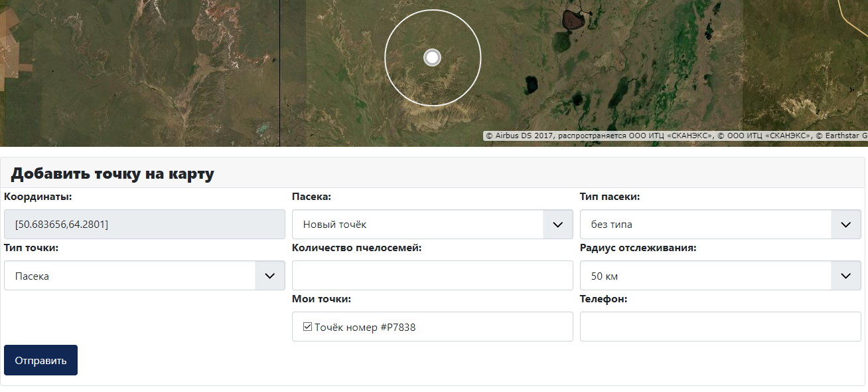Viewport: 868px width, 392px height.
Task: Open the Пасека dropdown showing Новый точёк
Action: pyautogui.click(x=418, y=225)
